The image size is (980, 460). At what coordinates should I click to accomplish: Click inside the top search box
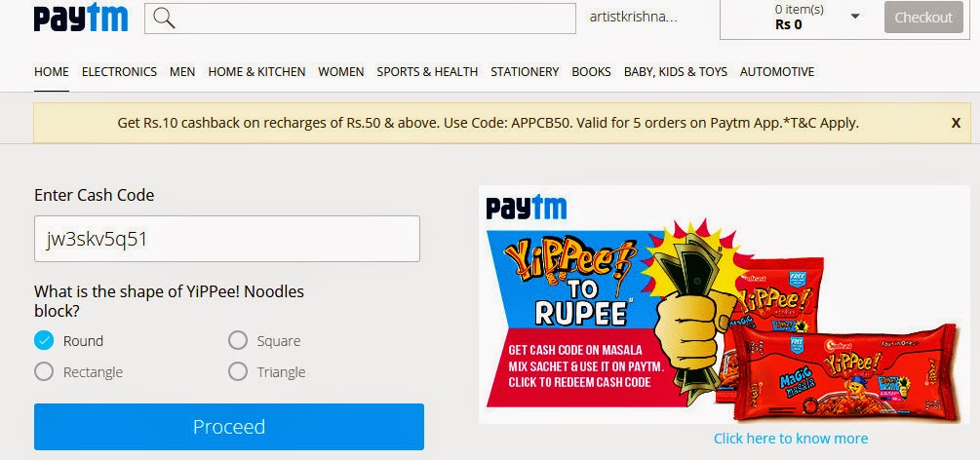coord(360,19)
